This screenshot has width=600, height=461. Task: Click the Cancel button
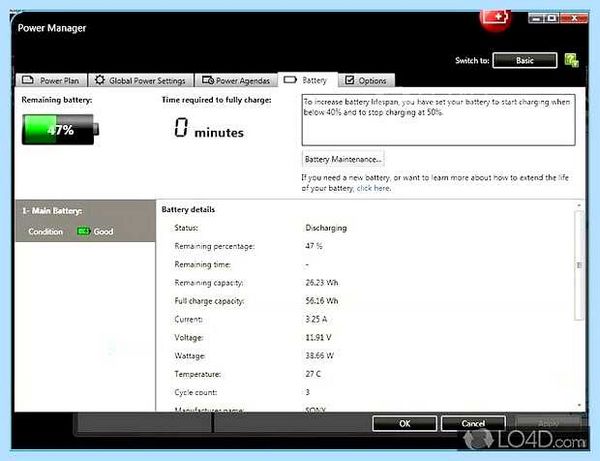[x=473, y=424]
